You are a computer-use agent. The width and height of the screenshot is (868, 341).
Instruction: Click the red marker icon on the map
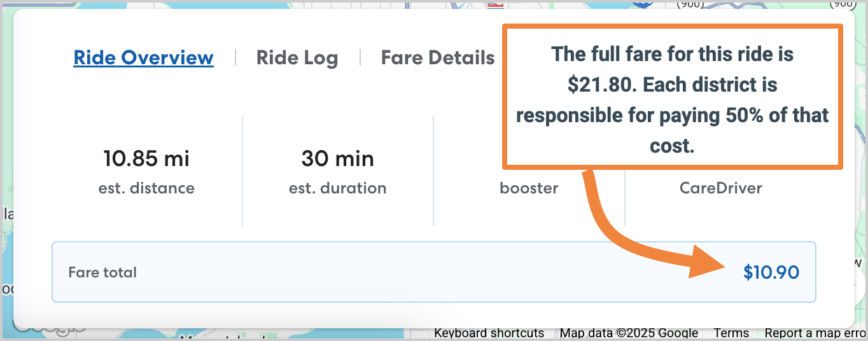496,4
